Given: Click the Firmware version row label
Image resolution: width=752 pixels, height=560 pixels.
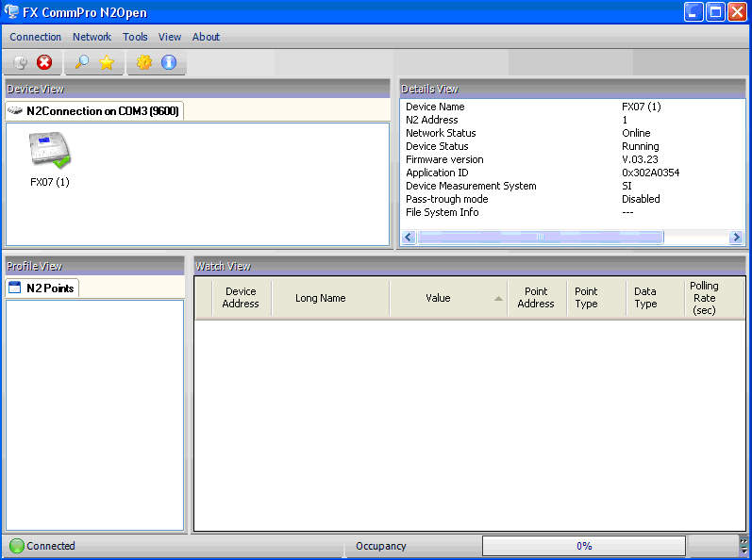Looking at the screenshot, I should tap(444, 159).
